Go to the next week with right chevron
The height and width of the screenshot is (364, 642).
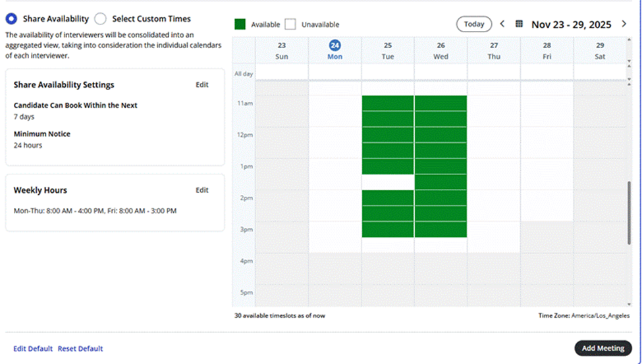tap(624, 24)
